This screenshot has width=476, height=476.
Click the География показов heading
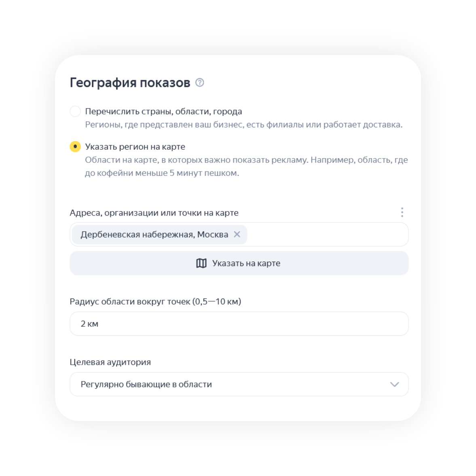[130, 83]
